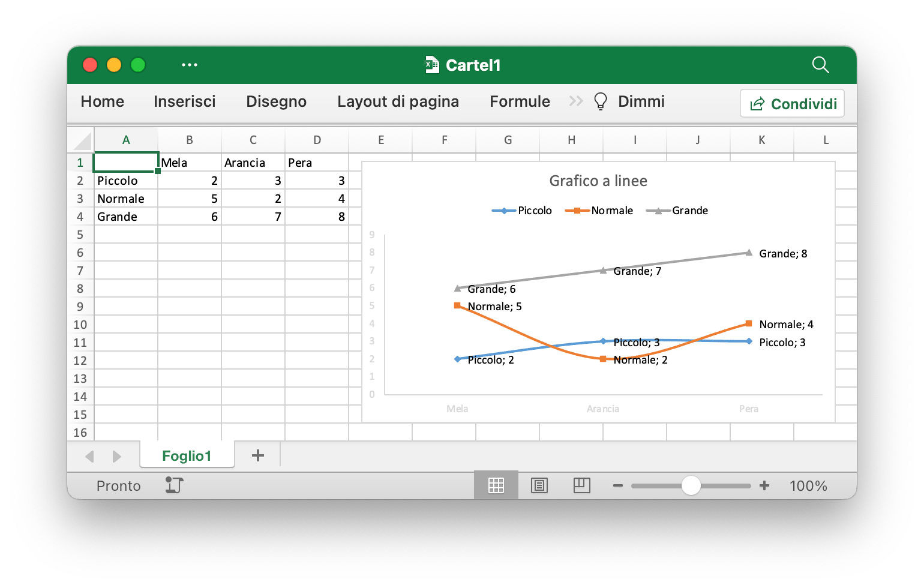Click the lightbulb Dimmi icon

coord(600,101)
